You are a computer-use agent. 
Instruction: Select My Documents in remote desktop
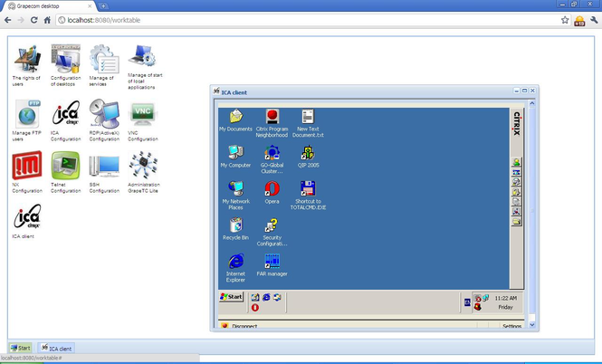tap(235, 116)
